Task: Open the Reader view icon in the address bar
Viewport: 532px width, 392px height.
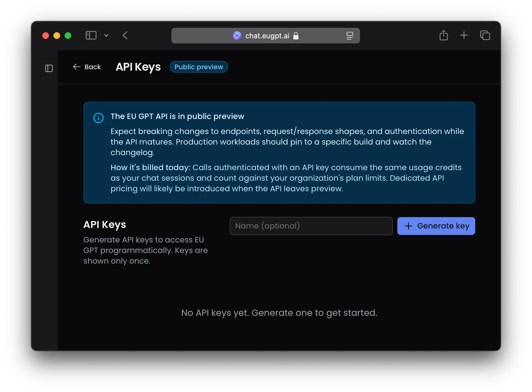Action: pyautogui.click(x=350, y=36)
